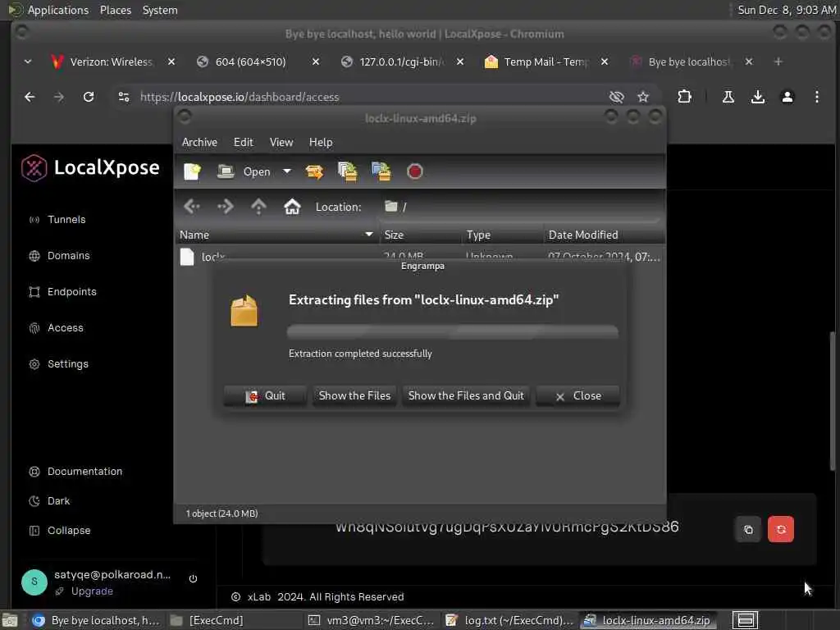
Task: Click the Quit button in extraction dialog
Action: tap(265, 396)
